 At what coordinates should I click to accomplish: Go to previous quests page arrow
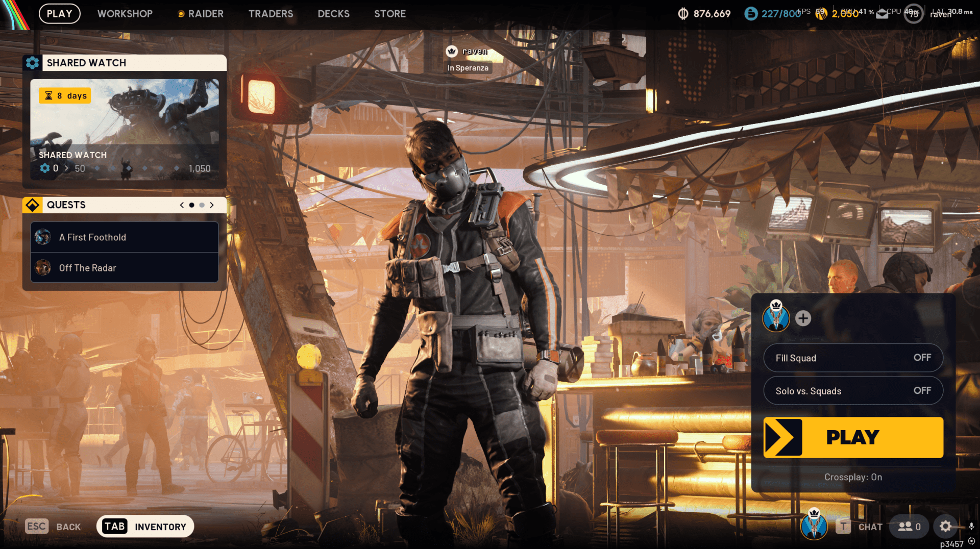point(182,205)
